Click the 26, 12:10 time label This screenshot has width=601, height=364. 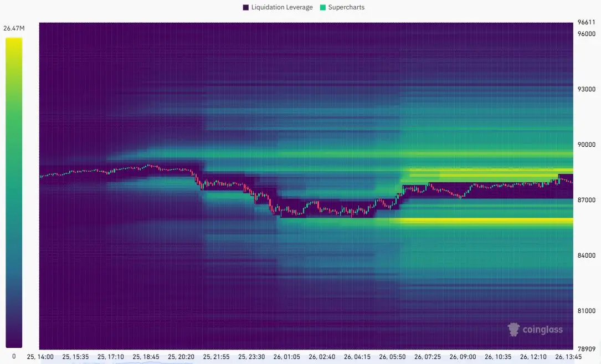point(533,357)
